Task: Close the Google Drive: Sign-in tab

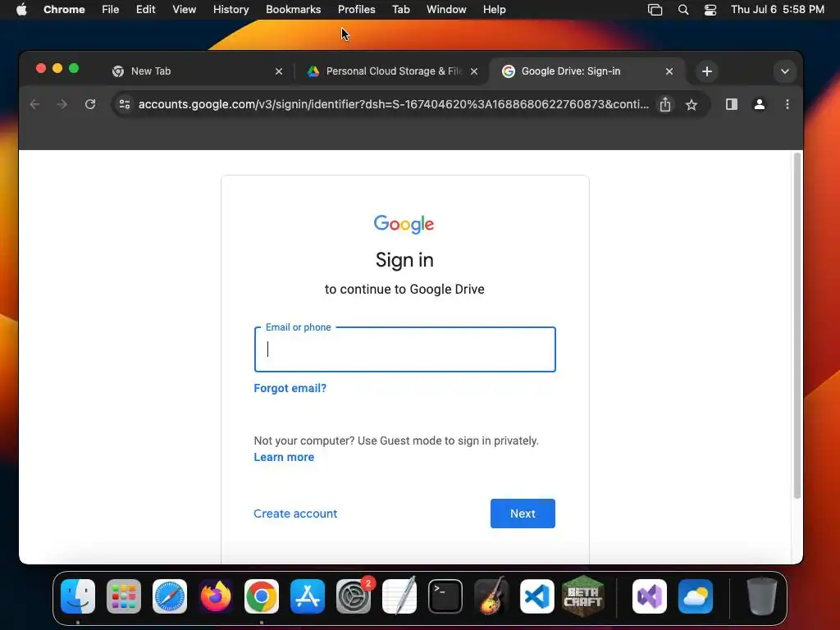Action: [x=669, y=71]
